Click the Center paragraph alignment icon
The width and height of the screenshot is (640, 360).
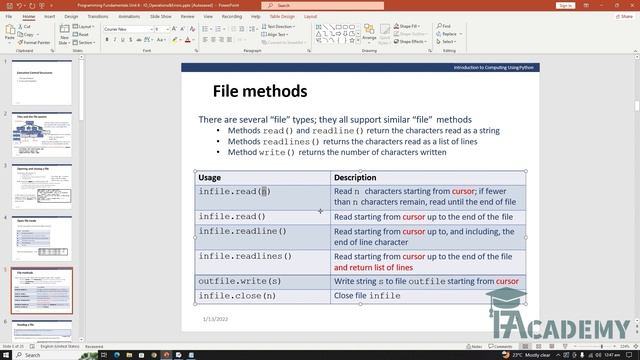(x=213, y=40)
